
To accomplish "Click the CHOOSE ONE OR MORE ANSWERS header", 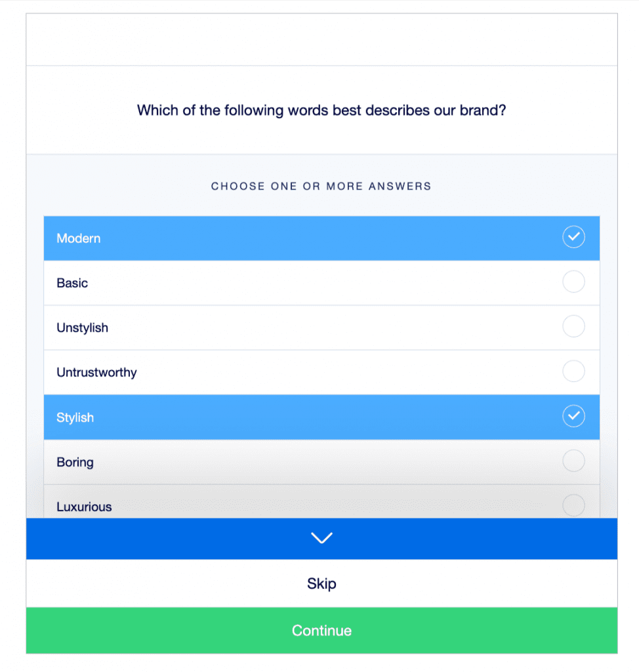I will pos(321,186).
